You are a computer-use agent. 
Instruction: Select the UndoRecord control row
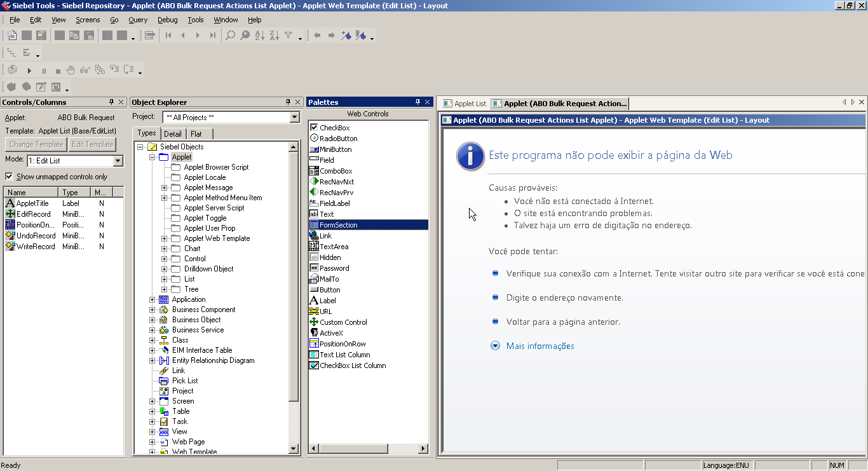click(x=64, y=236)
